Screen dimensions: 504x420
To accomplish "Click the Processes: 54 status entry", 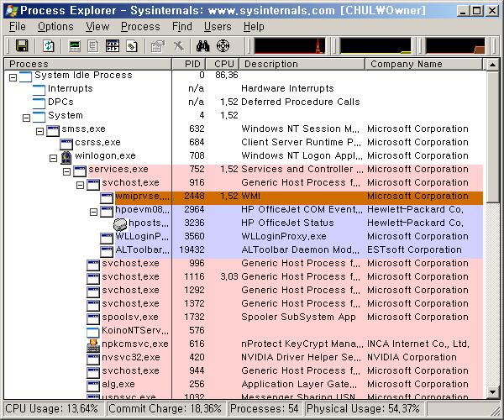I will point(265,409).
